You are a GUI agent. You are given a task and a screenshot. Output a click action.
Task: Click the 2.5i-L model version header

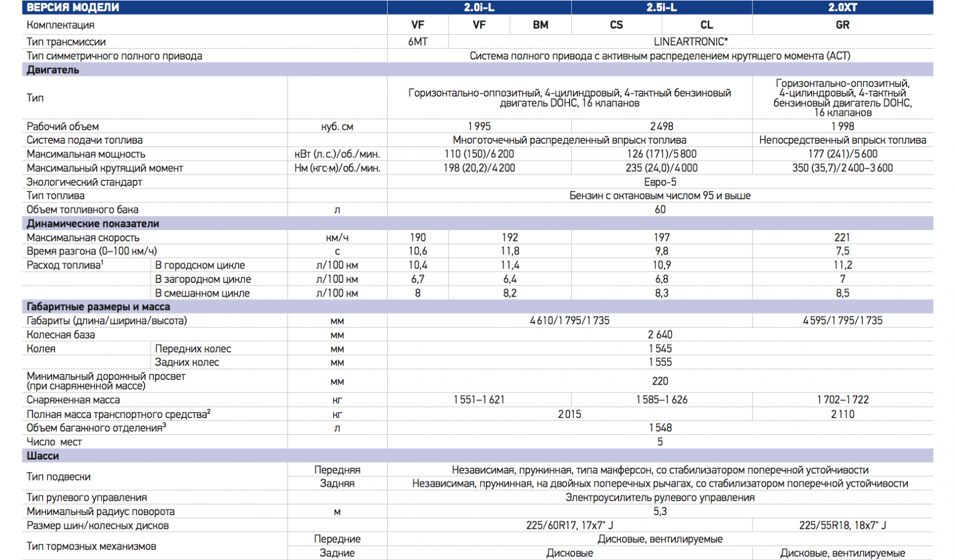pos(661,7)
